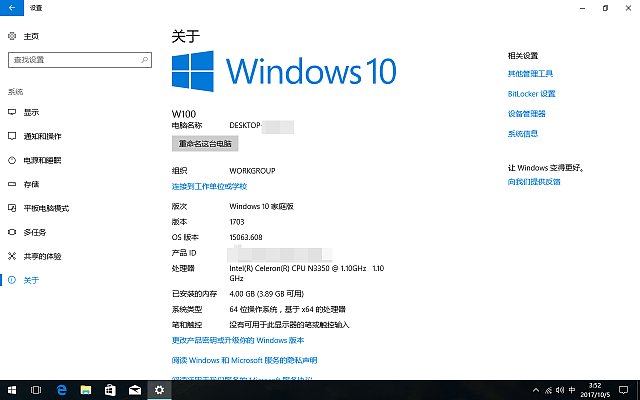This screenshot has width=640, height=400.
Task: Select the 共享的体验 shared experiences icon
Action: [12, 256]
